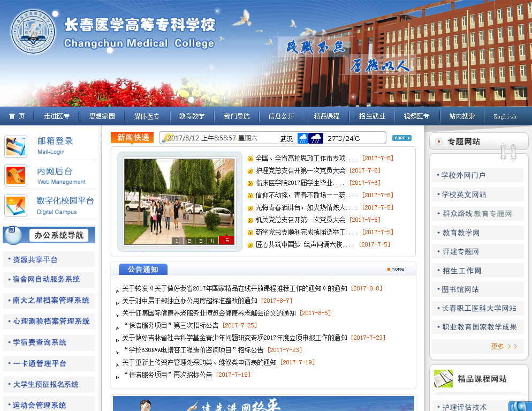
Task: Open 资源共享平台 in office navigation
Action: point(35,259)
